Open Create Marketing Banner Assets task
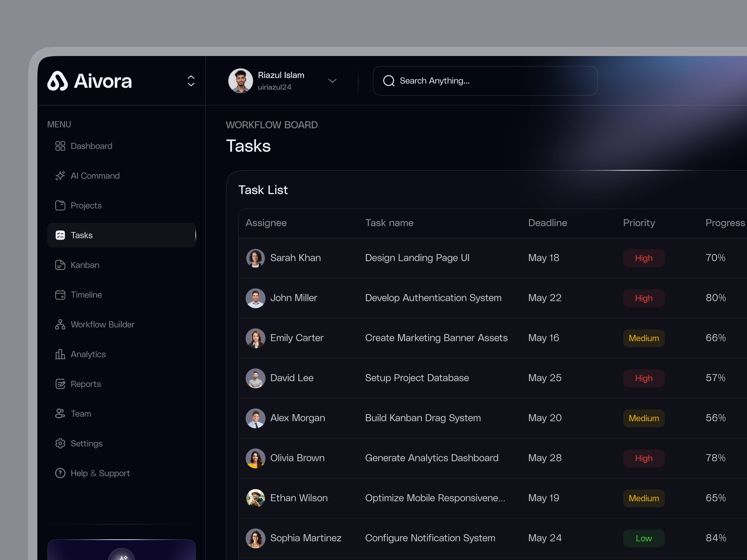Image resolution: width=747 pixels, height=560 pixels. coord(436,338)
